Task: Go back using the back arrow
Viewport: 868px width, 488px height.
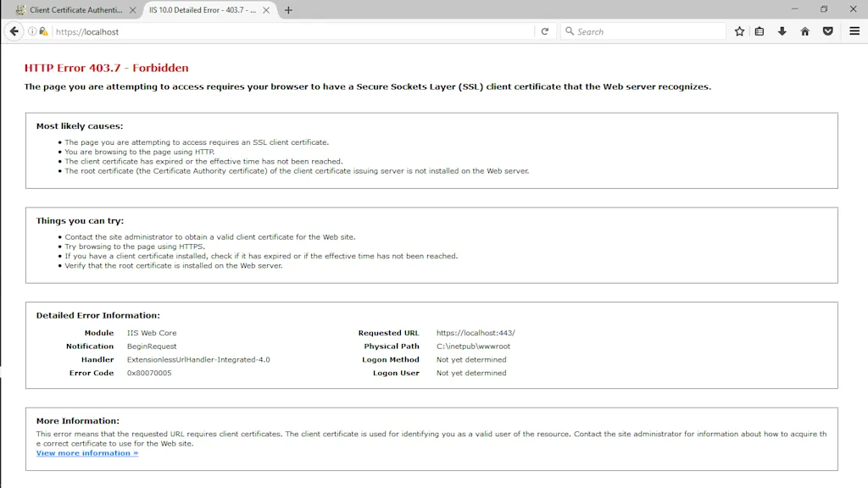Action: [14, 31]
